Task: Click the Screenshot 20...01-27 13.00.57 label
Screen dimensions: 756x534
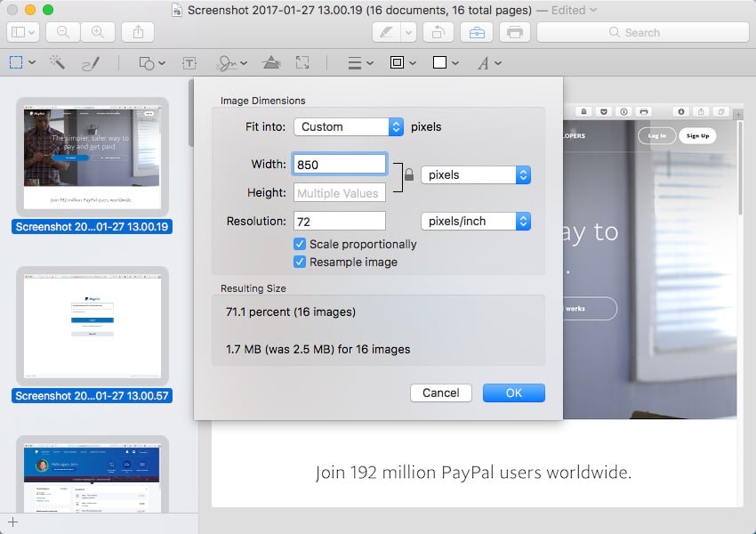Action: click(92, 395)
